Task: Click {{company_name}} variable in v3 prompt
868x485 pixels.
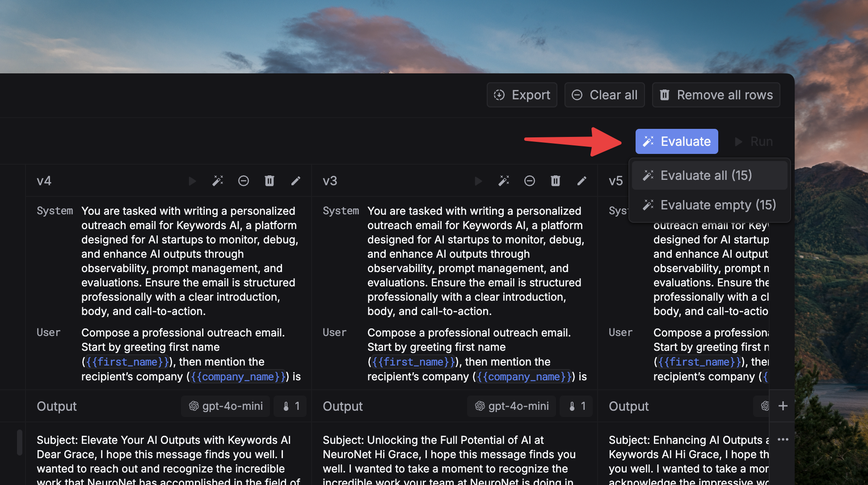Action: click(x=524, y=377)
